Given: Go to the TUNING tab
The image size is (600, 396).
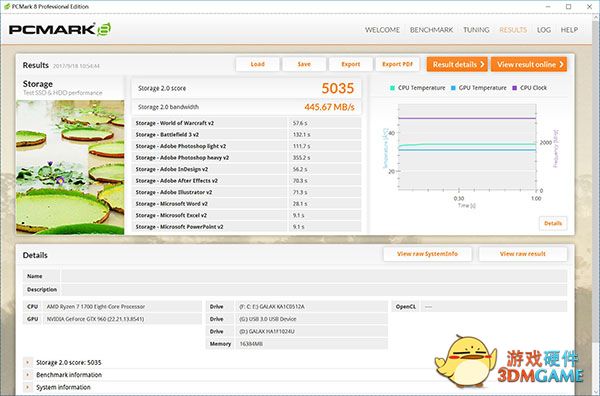Looking at the screenshot, I should [x=476, y=30].
